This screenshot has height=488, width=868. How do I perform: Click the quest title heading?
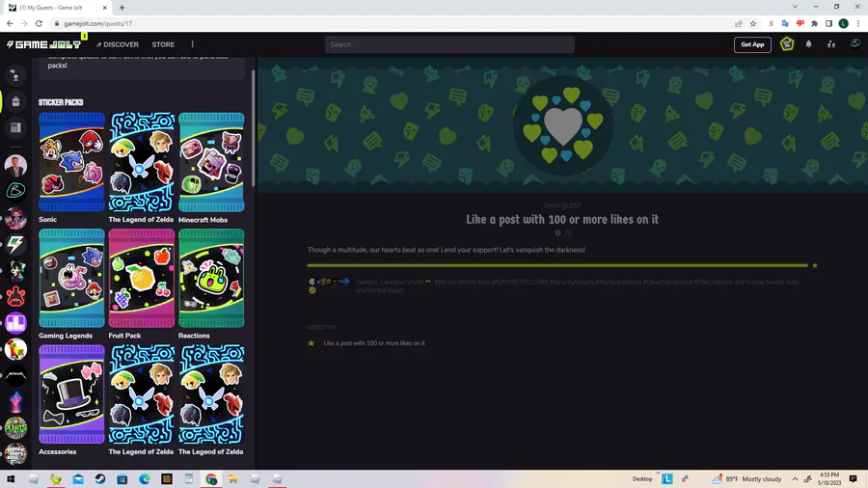(x=562, y=219)
